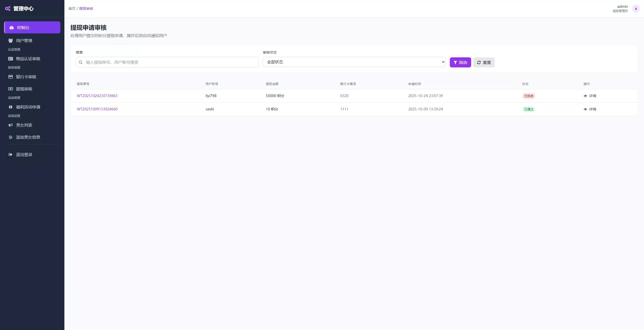The height and width of the screenshot is (330, 644).
Task: Open withdrawal order WT20251024230739863
Action: click(97, 96)
